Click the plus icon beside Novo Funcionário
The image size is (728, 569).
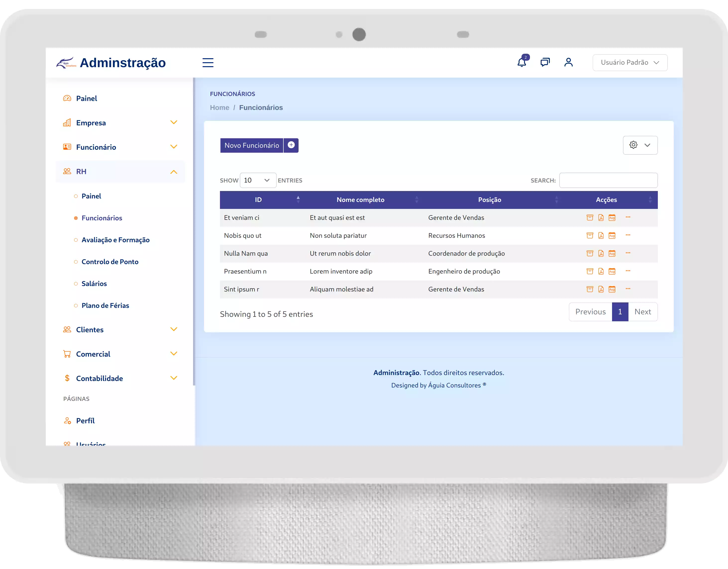coord(291,145)
